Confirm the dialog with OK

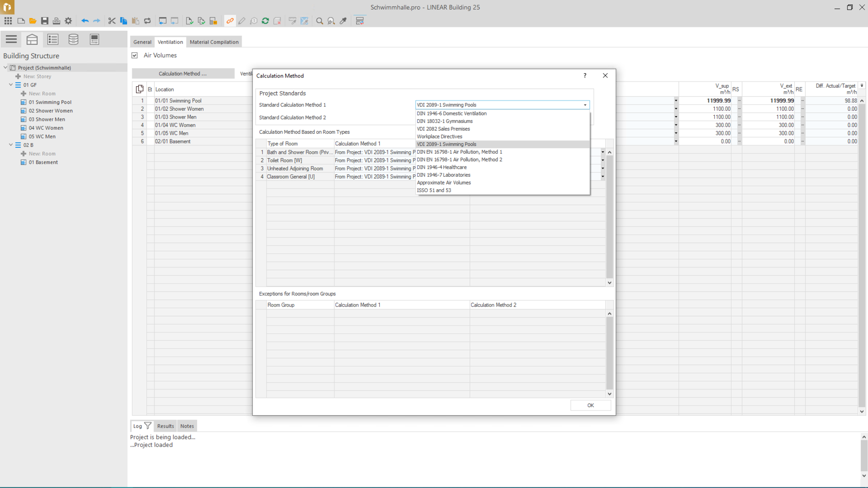point(591,406)
